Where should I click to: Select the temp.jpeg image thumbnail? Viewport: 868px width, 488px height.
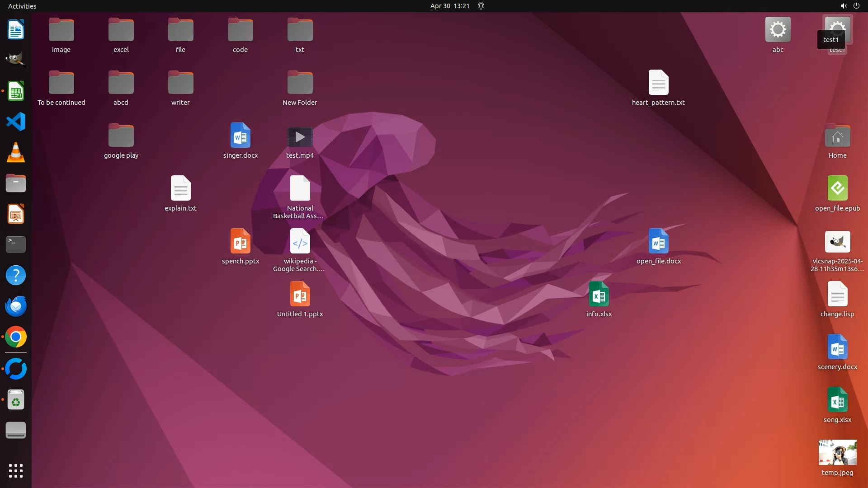pos(837,452)
